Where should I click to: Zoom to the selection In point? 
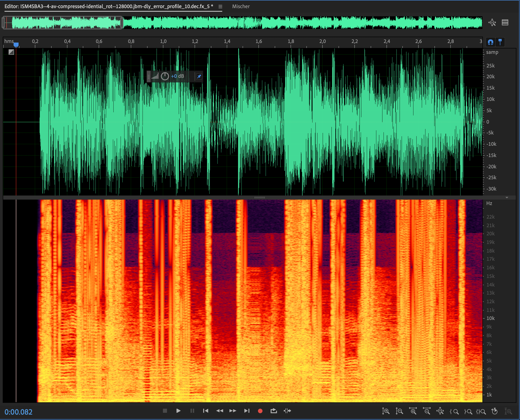pos(454,411)
